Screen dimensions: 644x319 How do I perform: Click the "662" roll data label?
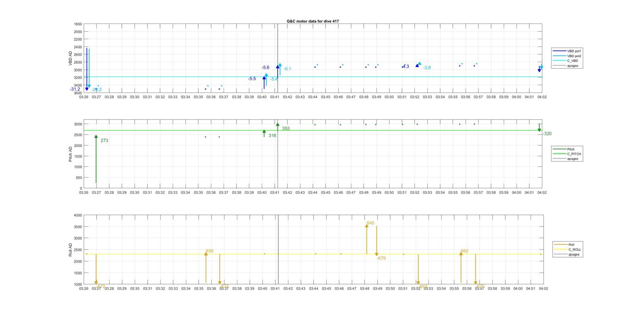tap(465, 251)
